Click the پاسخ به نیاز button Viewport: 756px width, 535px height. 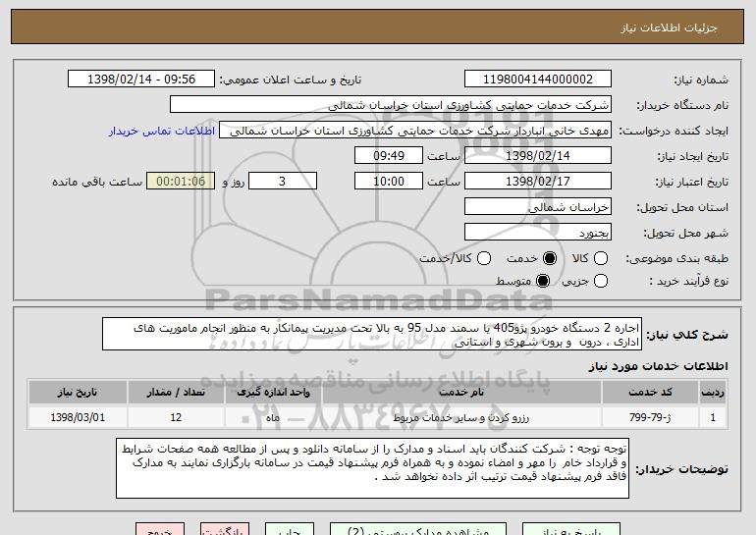tap(571, 529)
